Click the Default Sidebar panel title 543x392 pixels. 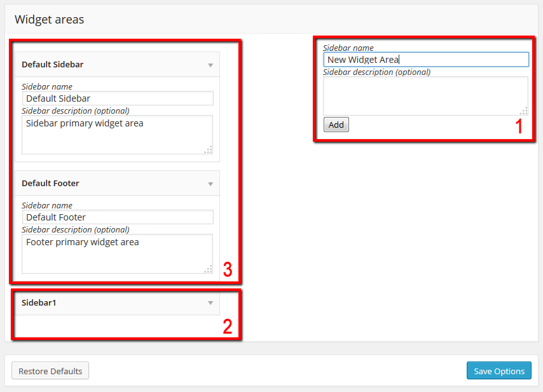click(53, 65)
